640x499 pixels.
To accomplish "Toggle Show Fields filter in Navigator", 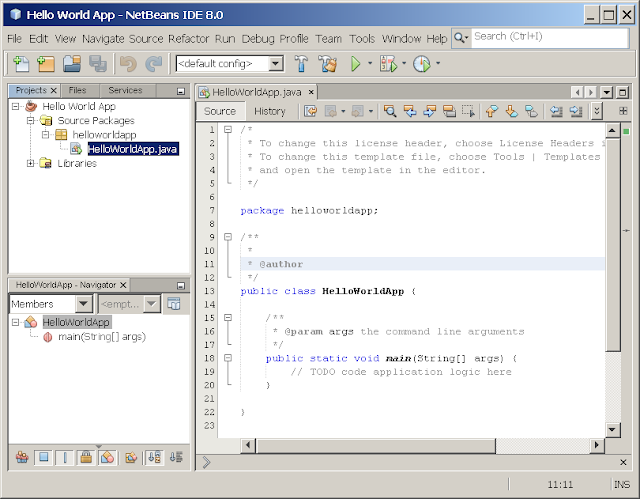I will 43,457.
